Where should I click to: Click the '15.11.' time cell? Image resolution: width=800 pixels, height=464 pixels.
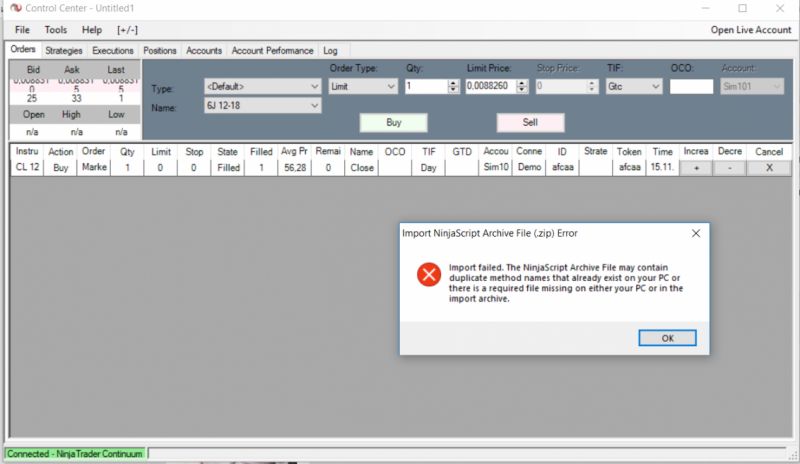pyautogui.click(x=662, y=167)
